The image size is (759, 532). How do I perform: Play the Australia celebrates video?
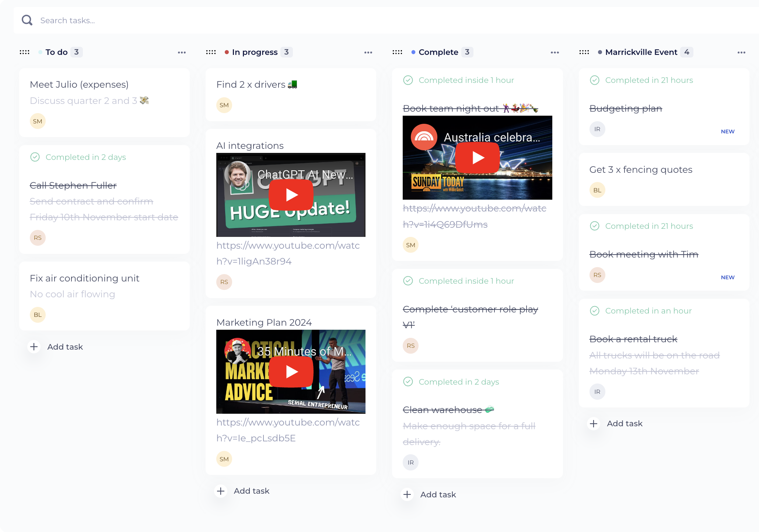point(478,158)
